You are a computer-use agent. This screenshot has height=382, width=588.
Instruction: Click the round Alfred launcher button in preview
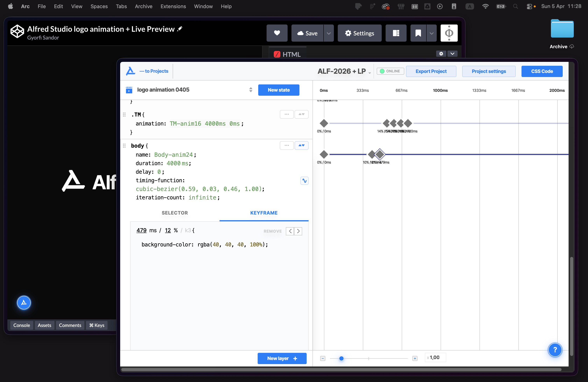[x=24, y=302]
